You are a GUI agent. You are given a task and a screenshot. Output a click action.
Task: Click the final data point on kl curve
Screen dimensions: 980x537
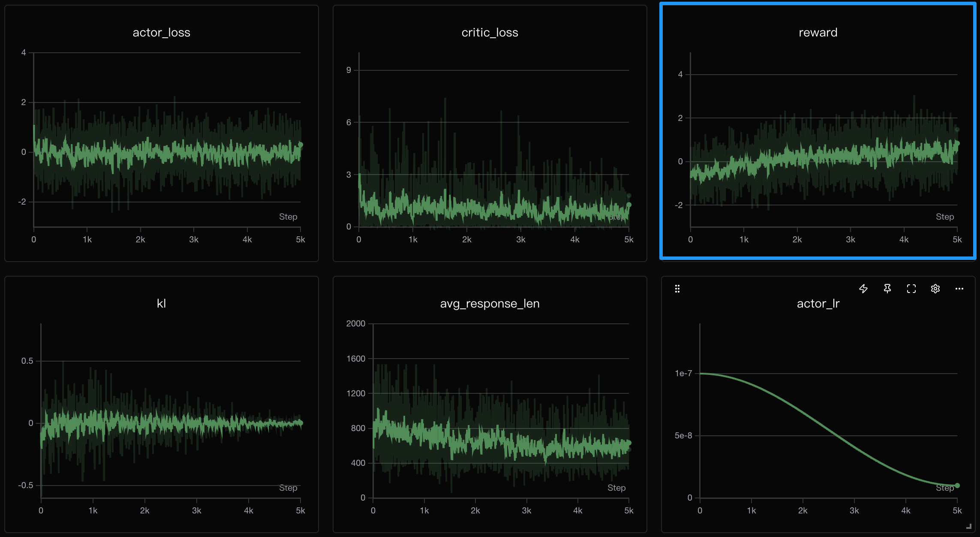coord(301,423)
